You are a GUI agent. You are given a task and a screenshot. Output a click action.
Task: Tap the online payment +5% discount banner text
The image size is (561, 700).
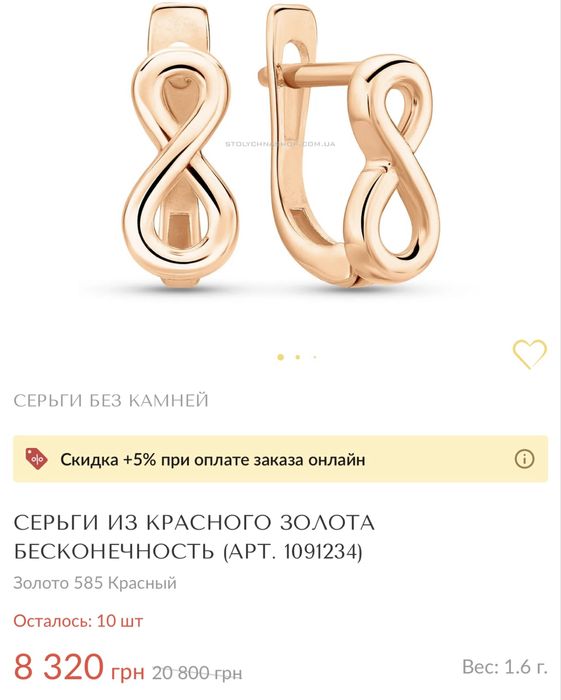[213, 459]
